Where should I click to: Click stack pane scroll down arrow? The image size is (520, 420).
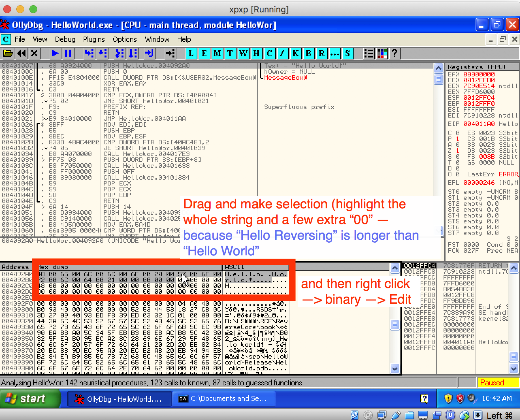(x=514, y=368)
